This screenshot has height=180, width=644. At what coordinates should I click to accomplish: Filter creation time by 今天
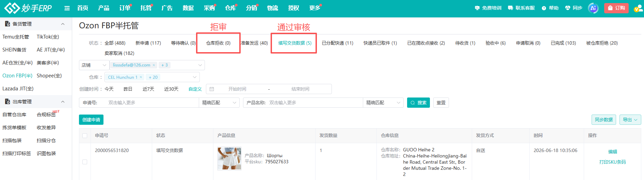coord(109,89)
